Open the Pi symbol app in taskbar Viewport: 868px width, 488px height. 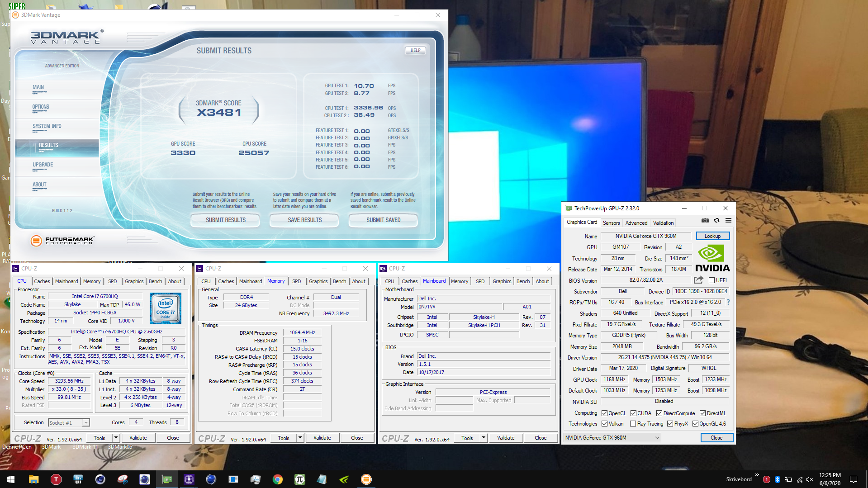tap(300, 479)
